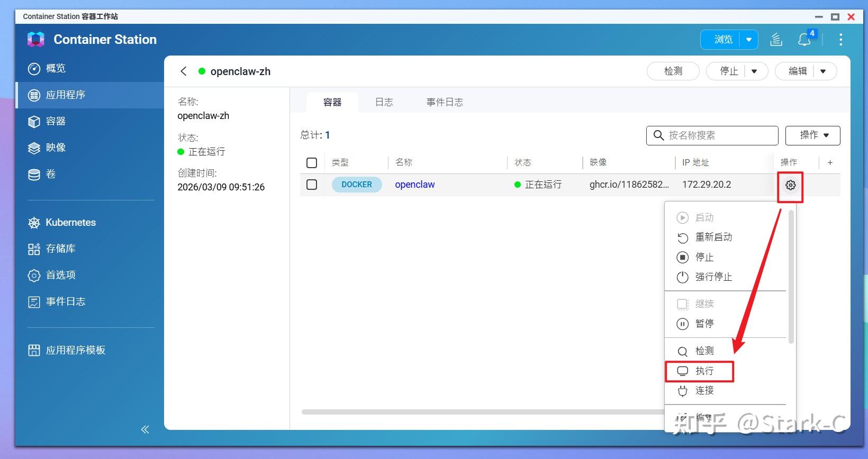Image resolution: width=868 pixels, height=459 pixels.
Task: Click the stacked layers icon in header
Action: 776,40
